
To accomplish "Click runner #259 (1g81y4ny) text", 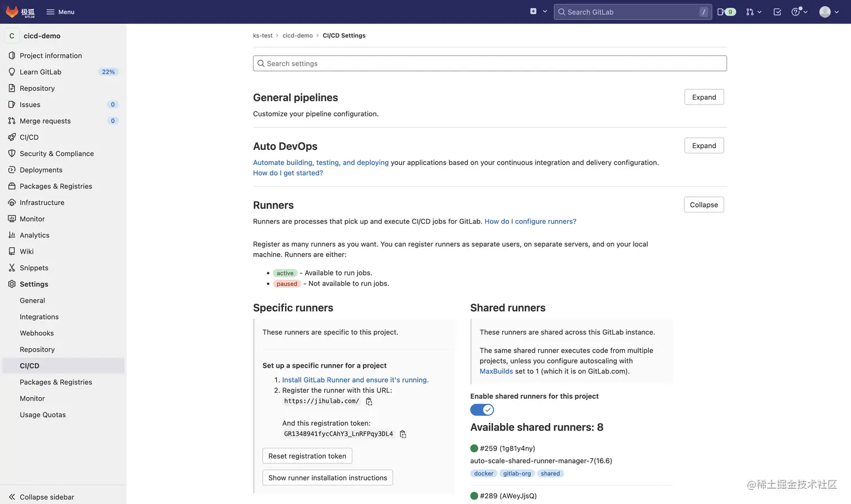I will (x=508, y=448).
